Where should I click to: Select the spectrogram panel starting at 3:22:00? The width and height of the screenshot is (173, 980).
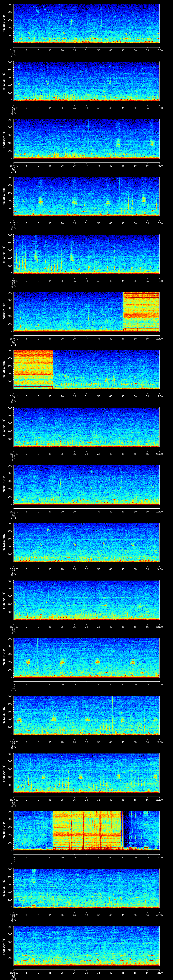[x=87, y=485]
